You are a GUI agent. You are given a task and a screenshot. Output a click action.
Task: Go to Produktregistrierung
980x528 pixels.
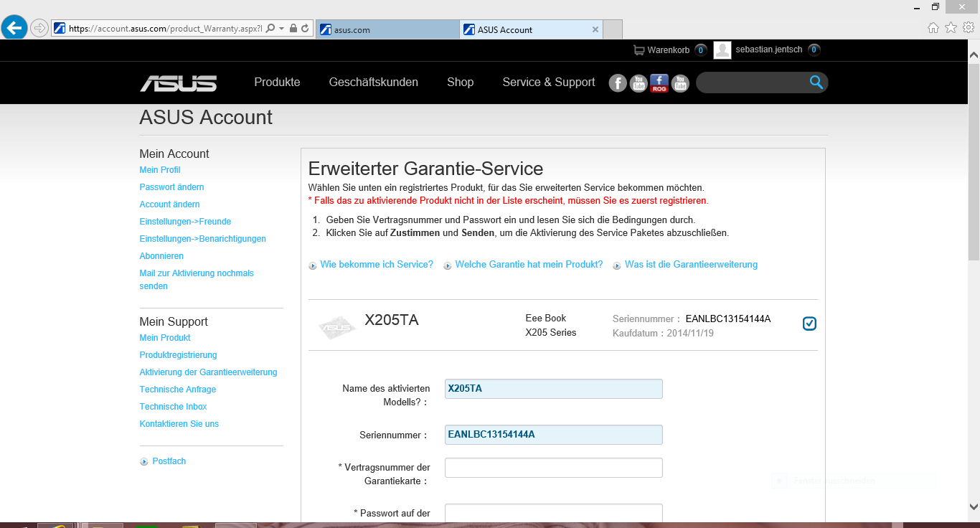[x=178, y=355]
